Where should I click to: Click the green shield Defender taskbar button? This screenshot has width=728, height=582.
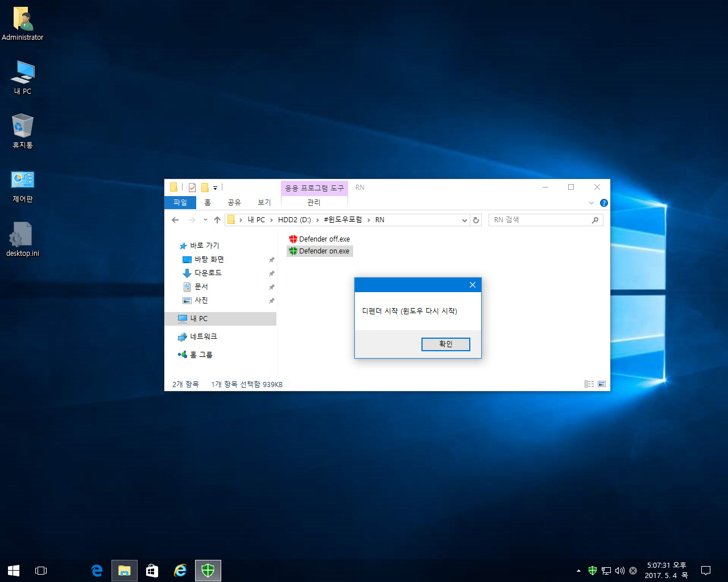click(x=208, y=571)
